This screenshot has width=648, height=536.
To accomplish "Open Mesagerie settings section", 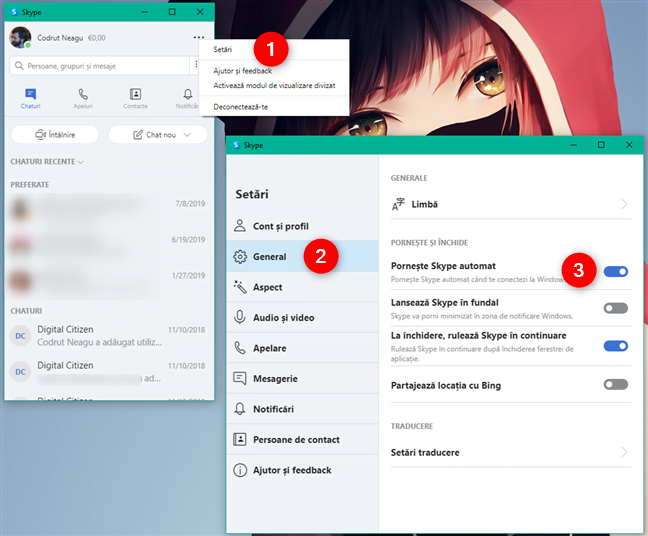I will tap(303, 379).
